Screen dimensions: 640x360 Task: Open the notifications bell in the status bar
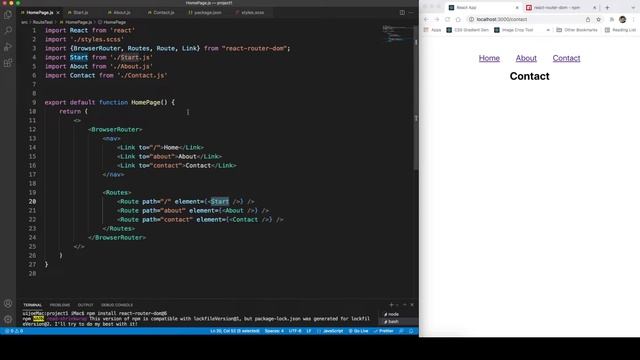[411, 331]
